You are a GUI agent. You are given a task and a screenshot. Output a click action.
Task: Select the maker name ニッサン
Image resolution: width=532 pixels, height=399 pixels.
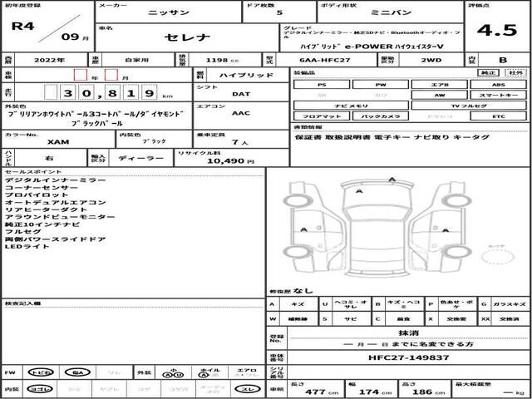pos(169,13)
